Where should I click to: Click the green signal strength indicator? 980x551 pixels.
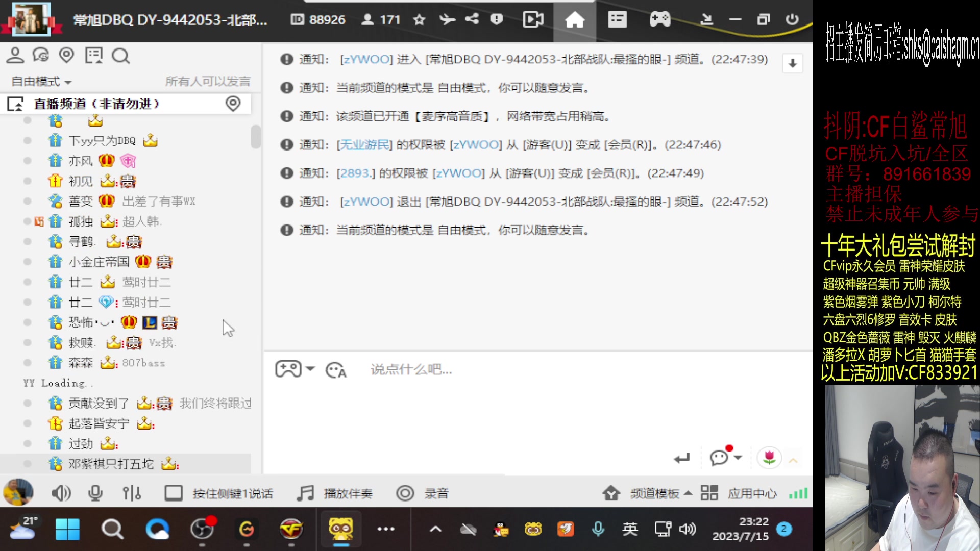click(x=798, y=493)
